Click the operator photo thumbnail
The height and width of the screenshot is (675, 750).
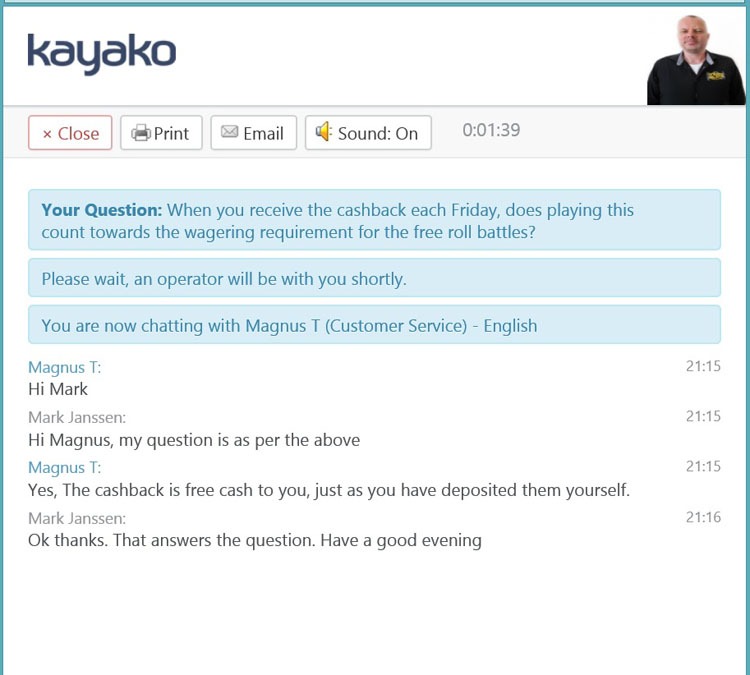(696, 60)
